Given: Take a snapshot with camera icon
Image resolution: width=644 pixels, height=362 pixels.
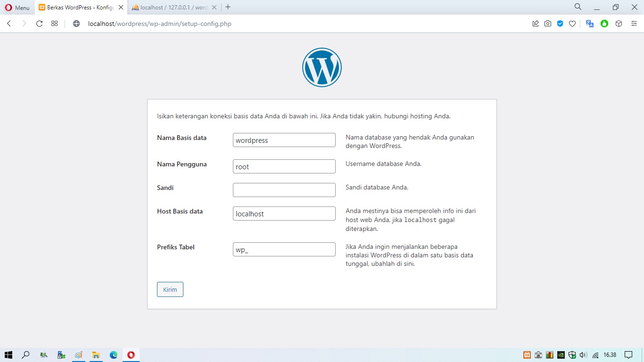Looking at the screenshot, I should click(548, 24).
